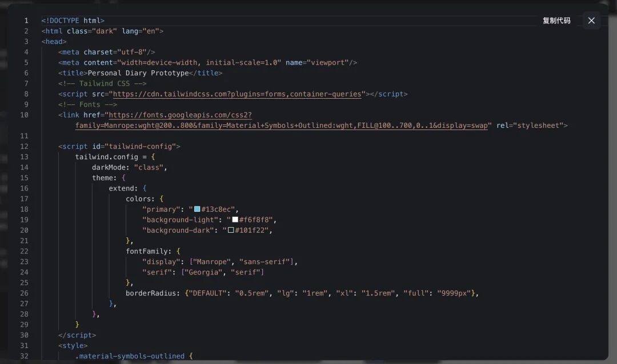Click the title text Personal Diary Prototype
This screenshot has height=364, width=617.
(x=138, y=72)
